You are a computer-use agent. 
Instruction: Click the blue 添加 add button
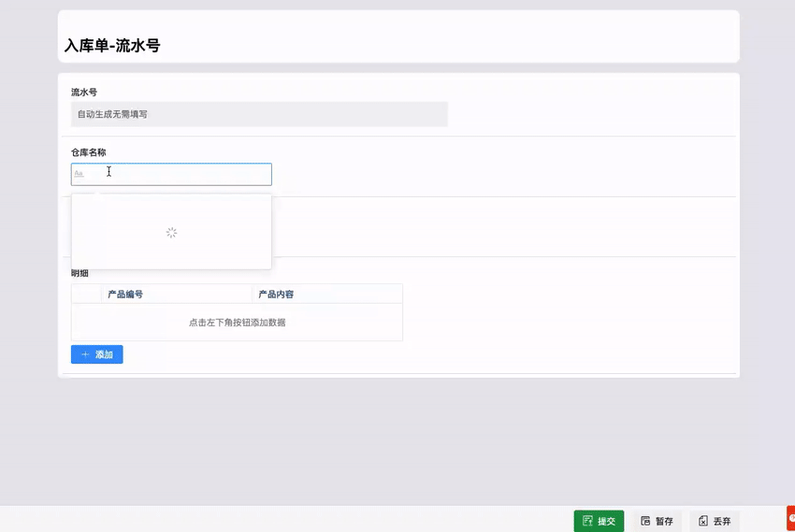coord(97,354)
